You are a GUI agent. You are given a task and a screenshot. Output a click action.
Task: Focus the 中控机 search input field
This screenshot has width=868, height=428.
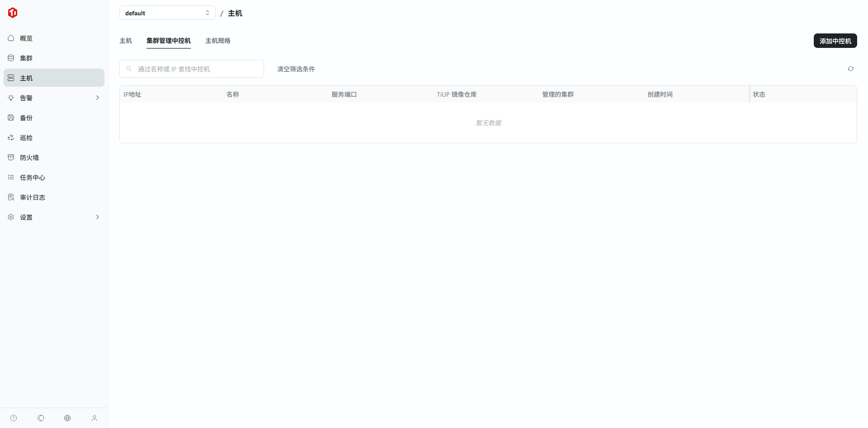click(x=194, y=69)
